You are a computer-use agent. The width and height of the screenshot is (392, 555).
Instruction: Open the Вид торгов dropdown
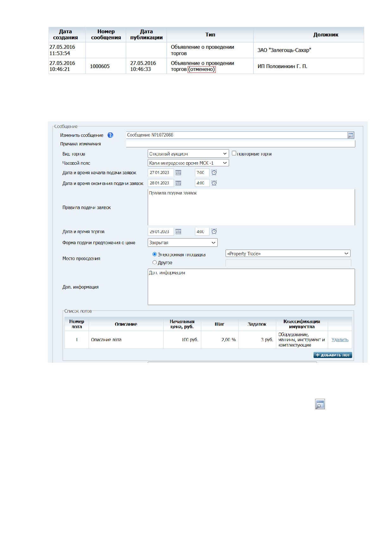tap(188, 154)
